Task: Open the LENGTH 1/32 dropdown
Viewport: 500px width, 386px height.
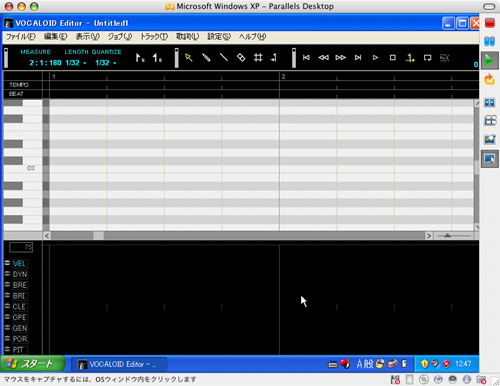Action: pos(76,63)
